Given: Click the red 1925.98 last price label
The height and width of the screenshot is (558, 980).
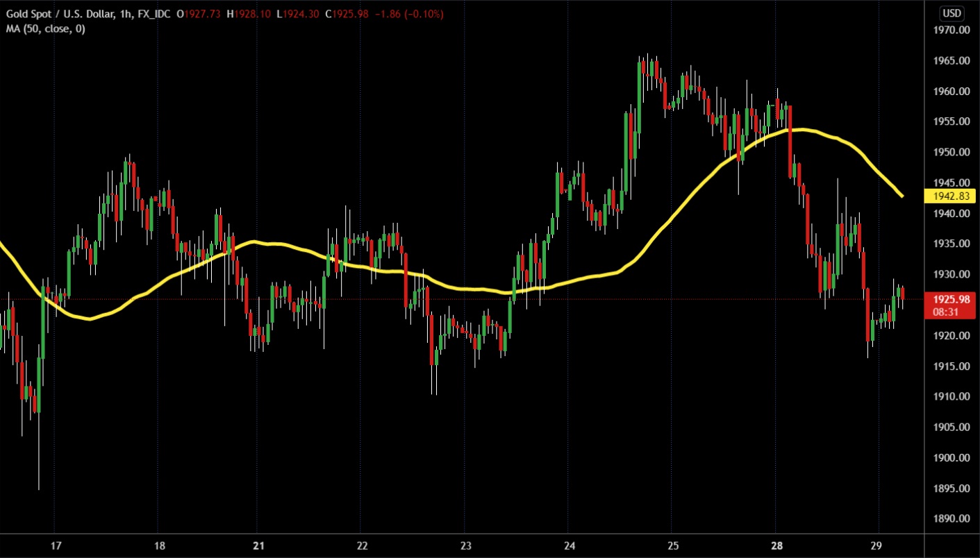Looking at the screenshot, I should (951, 299).
